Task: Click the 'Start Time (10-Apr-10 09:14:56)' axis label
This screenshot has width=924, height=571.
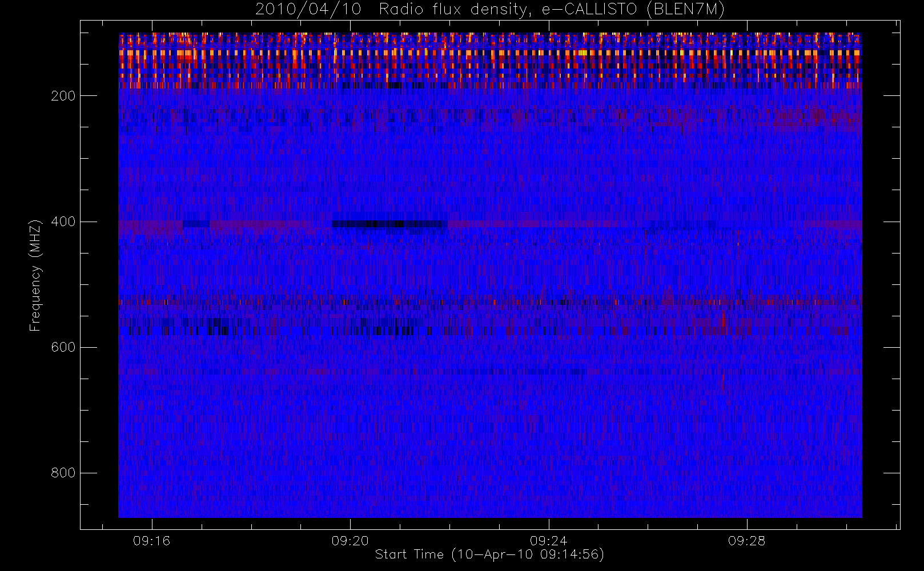Action: tap(489, 554)
